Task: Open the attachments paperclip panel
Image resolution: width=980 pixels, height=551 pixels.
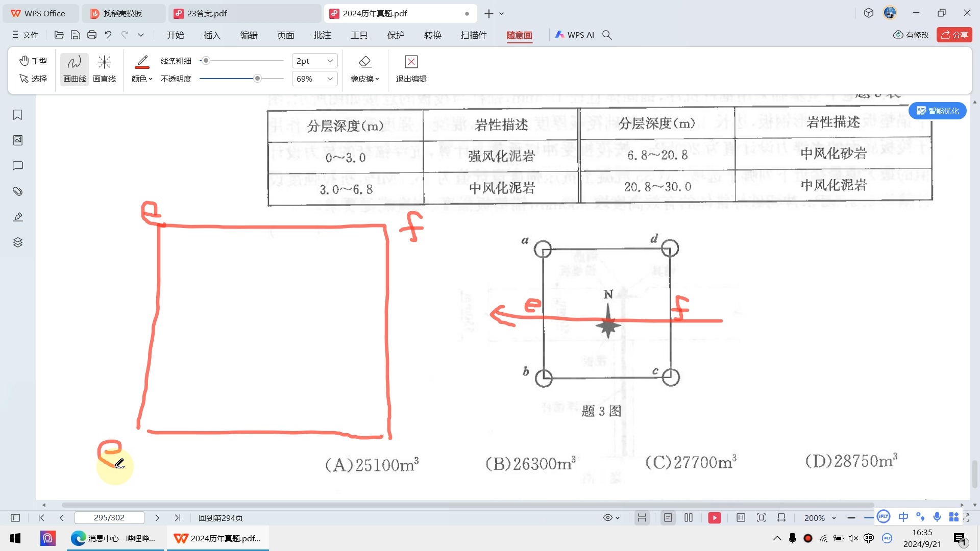Action: point(18,191)
